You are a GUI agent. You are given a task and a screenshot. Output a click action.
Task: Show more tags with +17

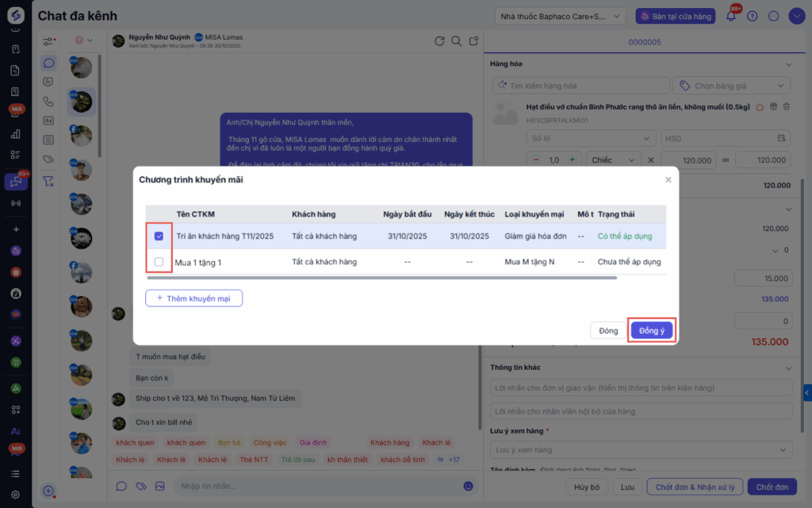[449, 460]
